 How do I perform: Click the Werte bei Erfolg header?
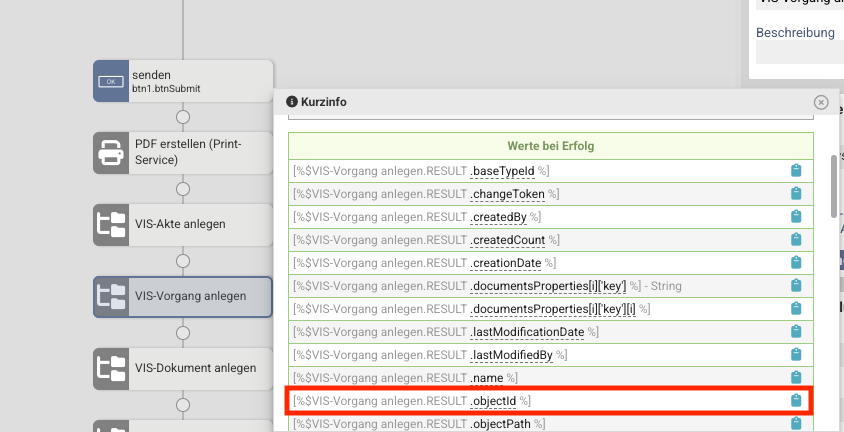pyautogui.click(x=551, y=146)
